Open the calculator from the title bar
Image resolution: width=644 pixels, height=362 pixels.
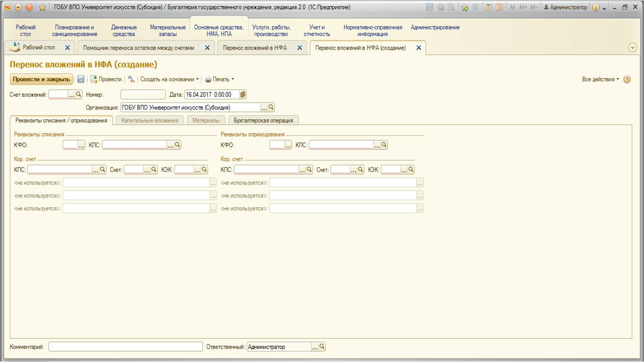pos(489,8)
